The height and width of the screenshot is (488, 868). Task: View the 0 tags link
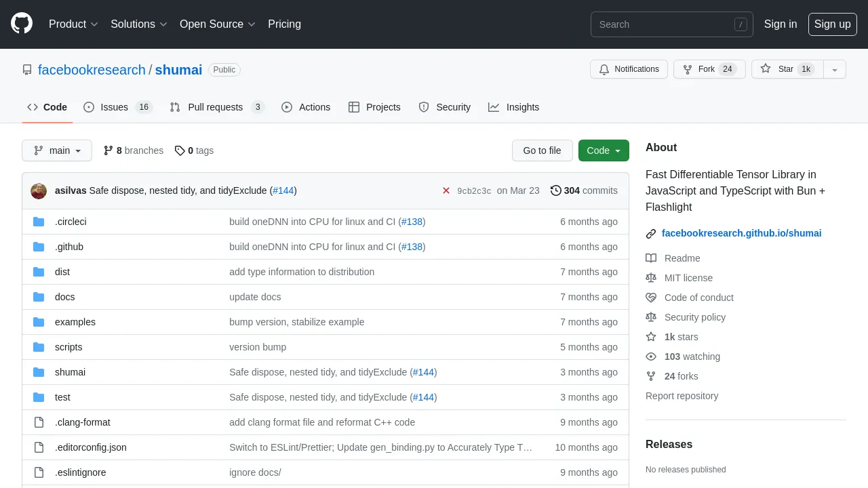click(x=194, y=150)
